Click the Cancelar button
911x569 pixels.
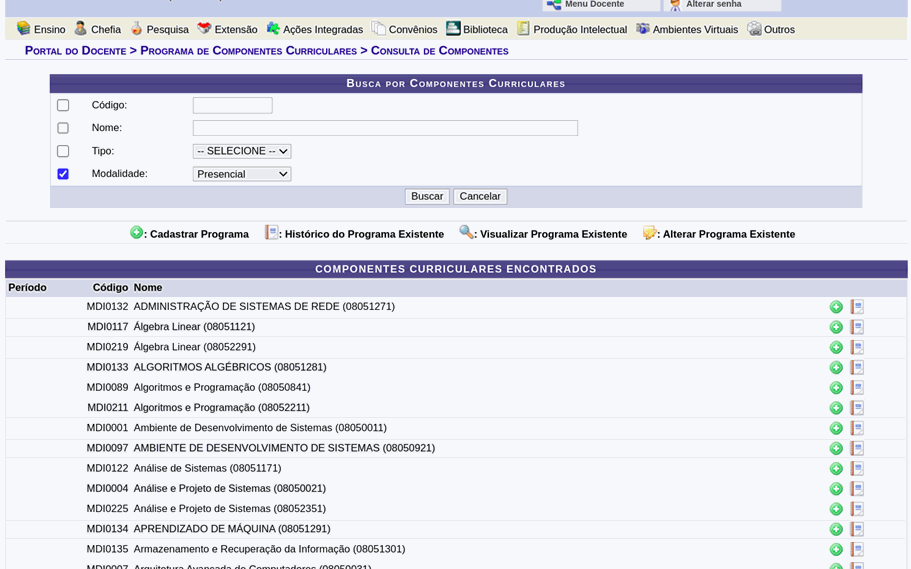(x=480, y=196)
